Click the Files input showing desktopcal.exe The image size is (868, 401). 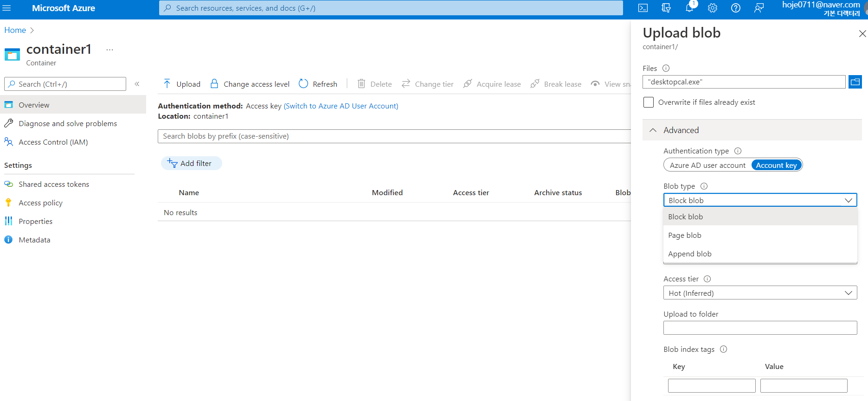[x=744, y=82]
